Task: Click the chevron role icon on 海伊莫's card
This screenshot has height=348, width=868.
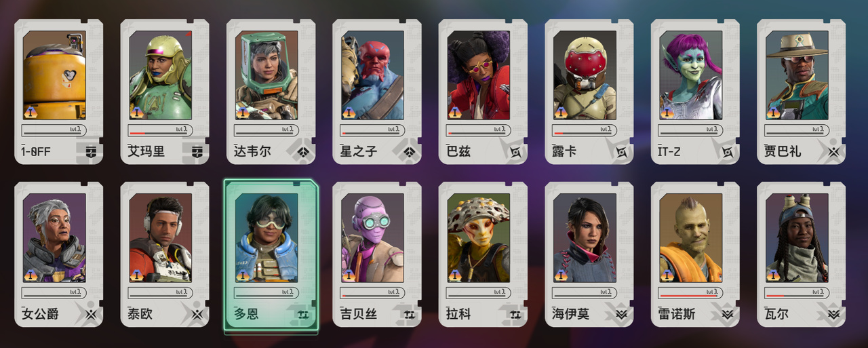Action: tap(621, 314)
